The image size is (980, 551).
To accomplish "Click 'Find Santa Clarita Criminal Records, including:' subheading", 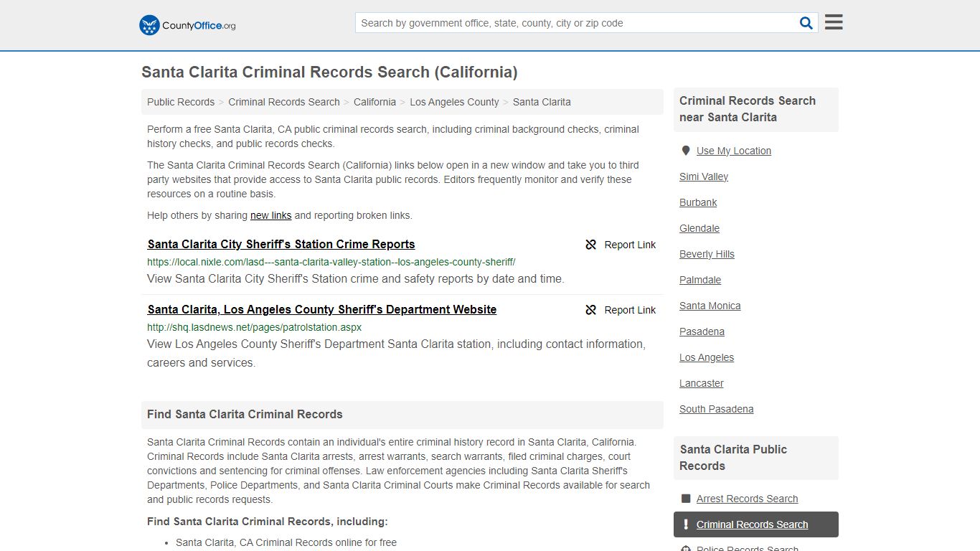I will point(268,522).
